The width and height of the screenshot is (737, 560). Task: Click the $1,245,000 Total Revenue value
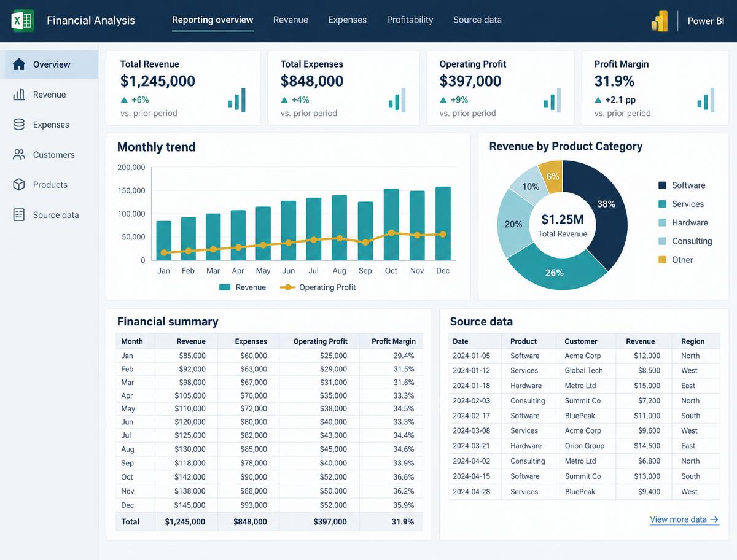point(158,81)
